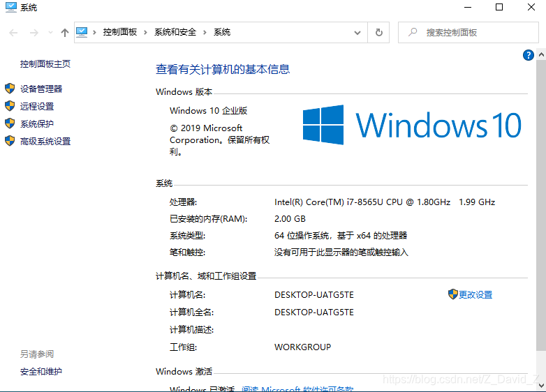
Task: Click the Windows 10 logo image
Action: click(412, 125)
